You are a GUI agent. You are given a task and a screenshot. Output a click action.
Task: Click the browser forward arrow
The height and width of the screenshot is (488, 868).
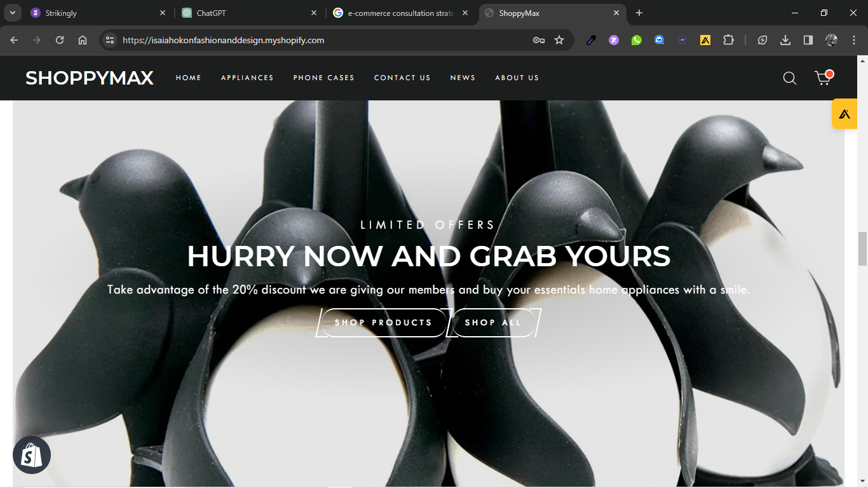pos(37,40)
